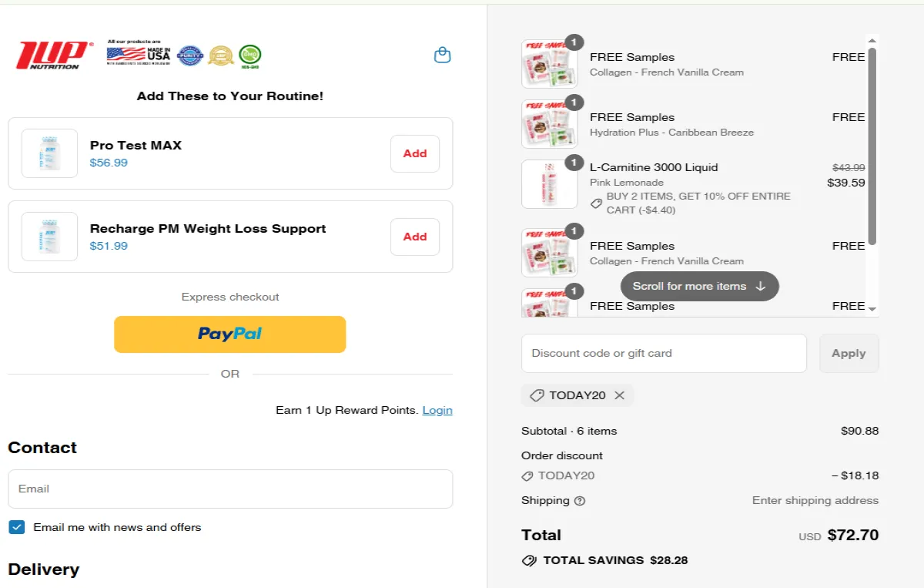Add Pro Test MAX to order

tap(414, 153)
